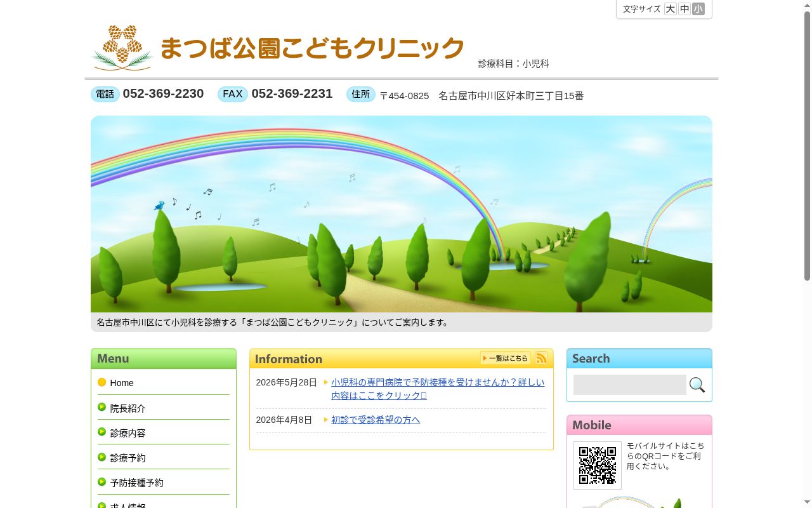Open the 初診で受診希望の方へ link
The width and height of the screenshot is (812, 508).
376,420
